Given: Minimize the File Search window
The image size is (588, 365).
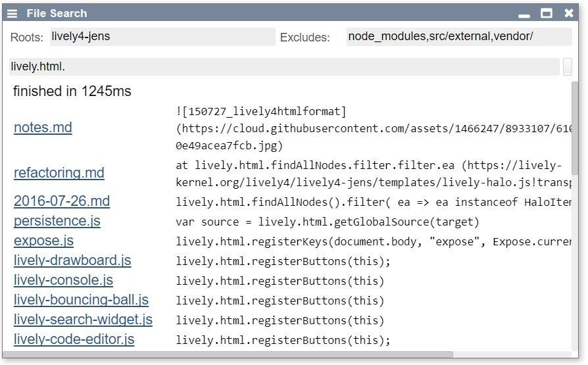Looking at the screenshot, I should click(524, 14).
